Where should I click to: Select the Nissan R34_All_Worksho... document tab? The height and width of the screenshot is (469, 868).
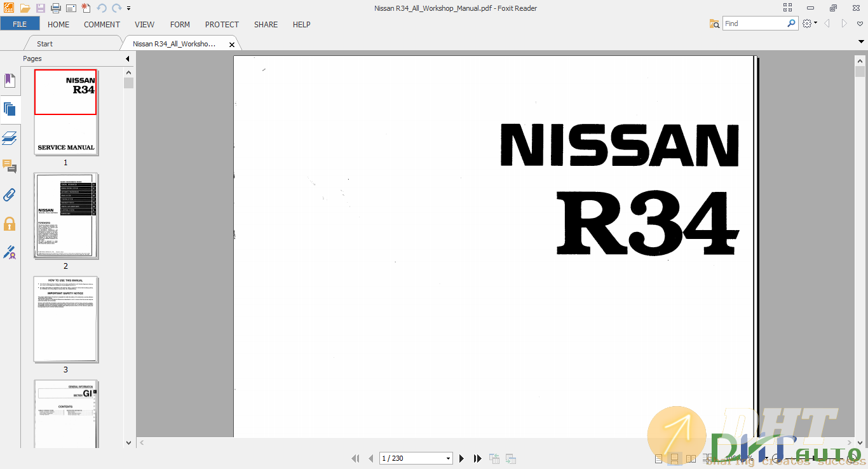click(174, 44)
